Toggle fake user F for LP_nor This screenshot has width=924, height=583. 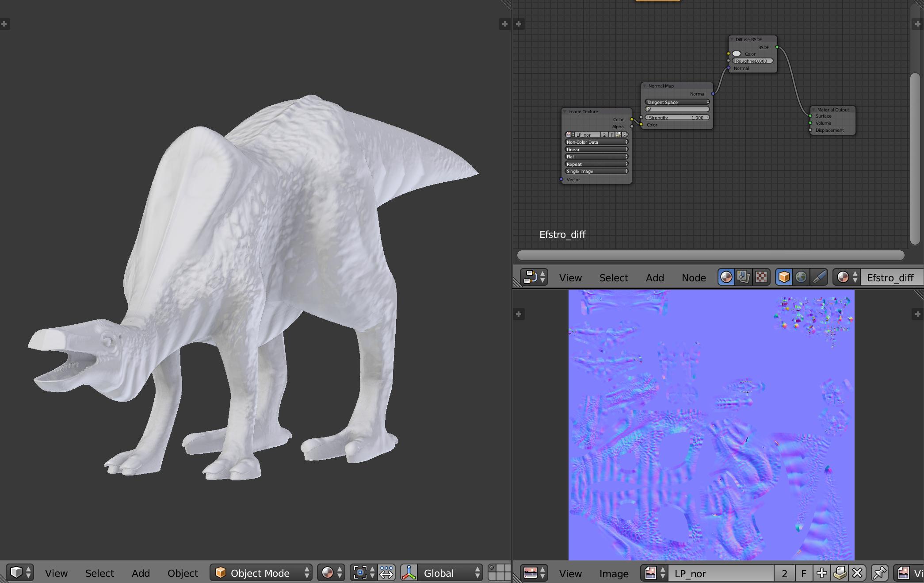[x=804, y=573]
